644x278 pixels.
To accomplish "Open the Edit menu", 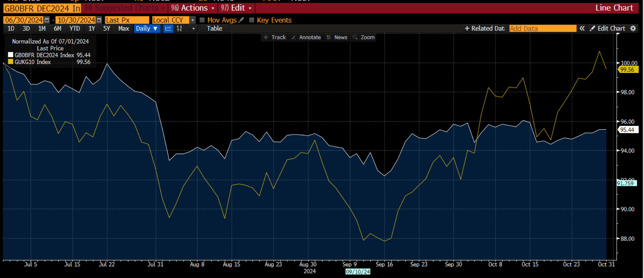I will [x=237, y=8].
